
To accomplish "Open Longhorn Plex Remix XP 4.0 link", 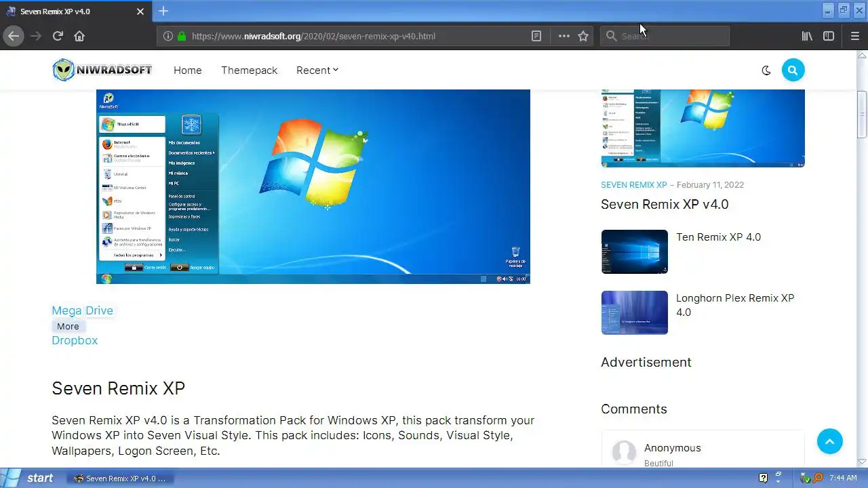I will [x=735, y=305].
